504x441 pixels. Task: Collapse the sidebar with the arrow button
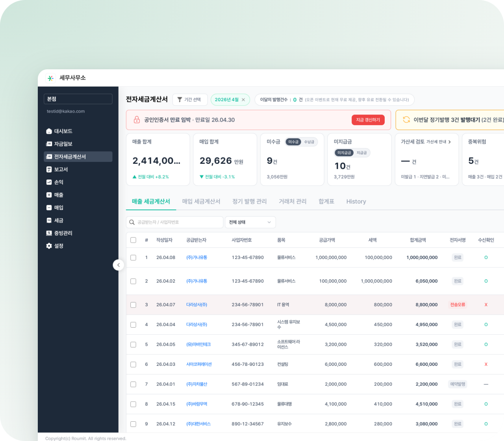pyautogui.click(x=119, y=265)
